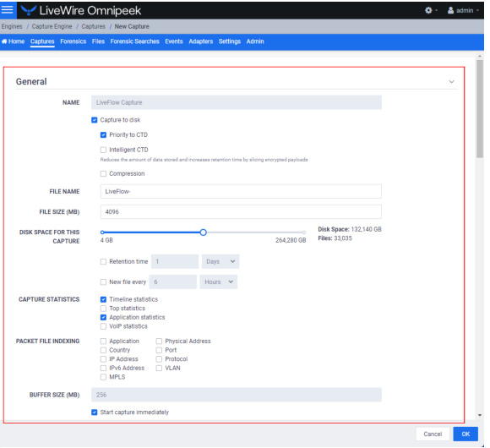
Task: Click the Engines breadcrumb link
Action: coord(12,26)
